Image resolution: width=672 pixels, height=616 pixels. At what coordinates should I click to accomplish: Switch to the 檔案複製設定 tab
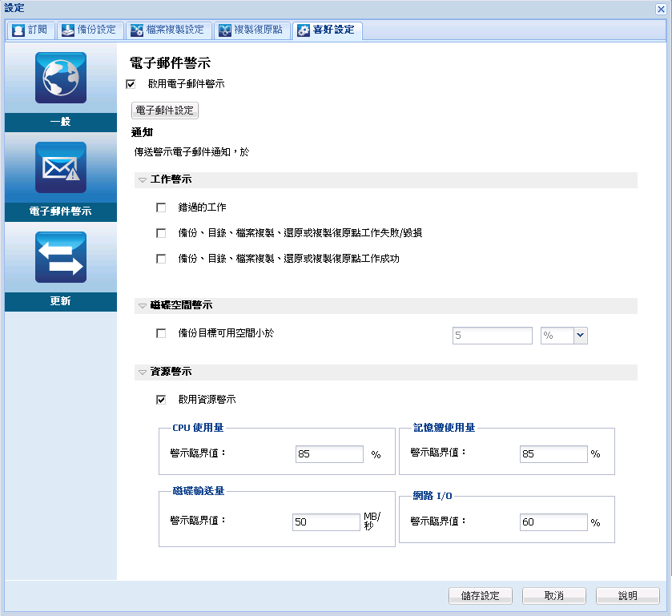(169, 30)
